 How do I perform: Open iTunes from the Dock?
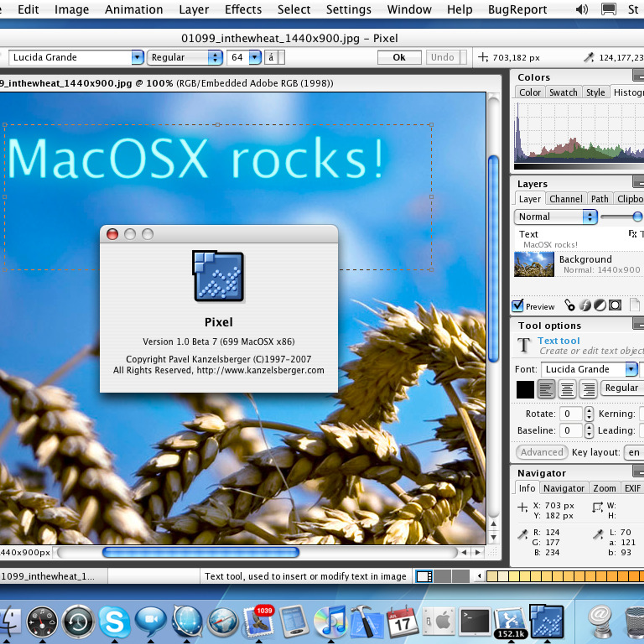coord(330,622)
